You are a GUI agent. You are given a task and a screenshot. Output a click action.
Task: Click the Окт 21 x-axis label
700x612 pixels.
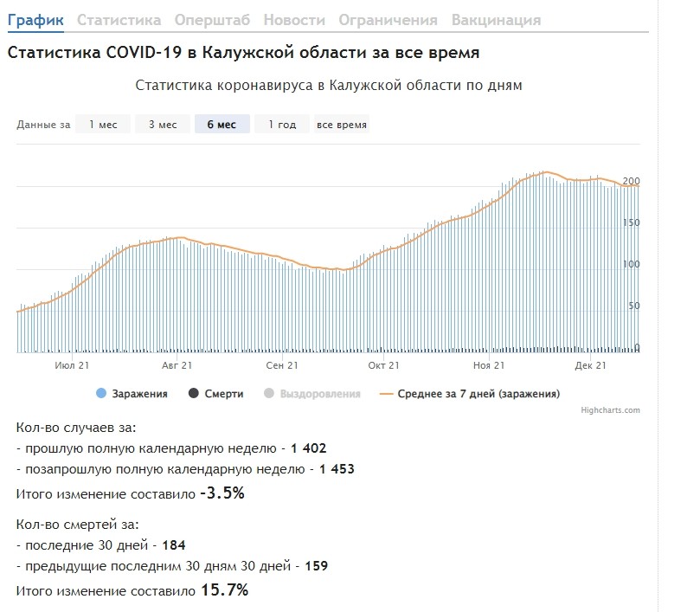[x=382, y=365]
